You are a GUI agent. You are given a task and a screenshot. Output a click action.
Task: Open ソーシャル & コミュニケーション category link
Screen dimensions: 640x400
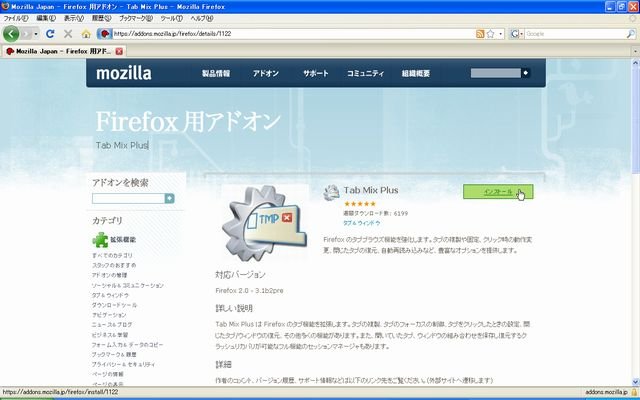tap(128, 285)
